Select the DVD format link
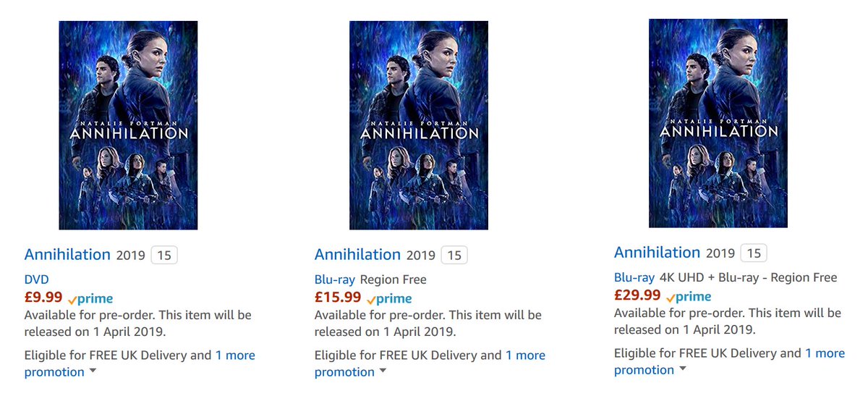 (36, 279)
